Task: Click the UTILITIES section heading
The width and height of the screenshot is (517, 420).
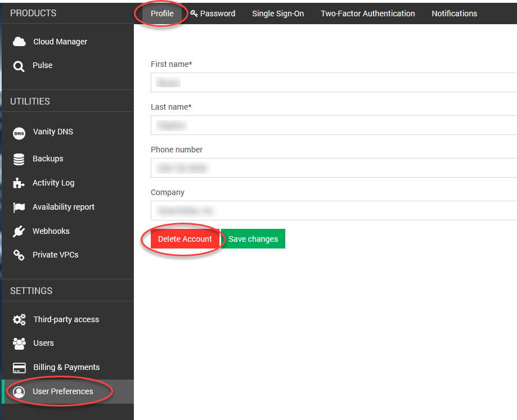Action: tap(30, 101)
